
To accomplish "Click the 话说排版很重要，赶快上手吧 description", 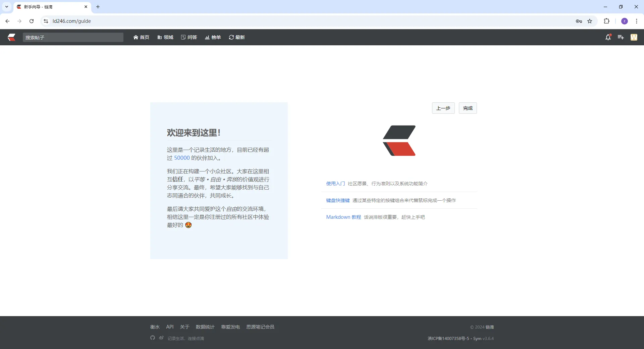I will coord(394,217).
